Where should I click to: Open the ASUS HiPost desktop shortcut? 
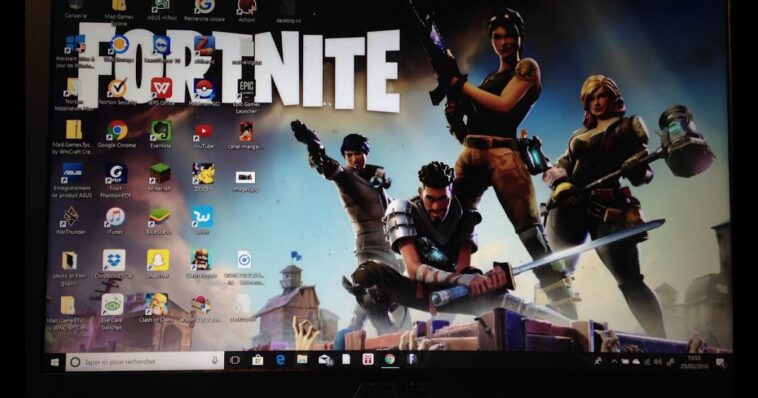[x=160, y=10]
